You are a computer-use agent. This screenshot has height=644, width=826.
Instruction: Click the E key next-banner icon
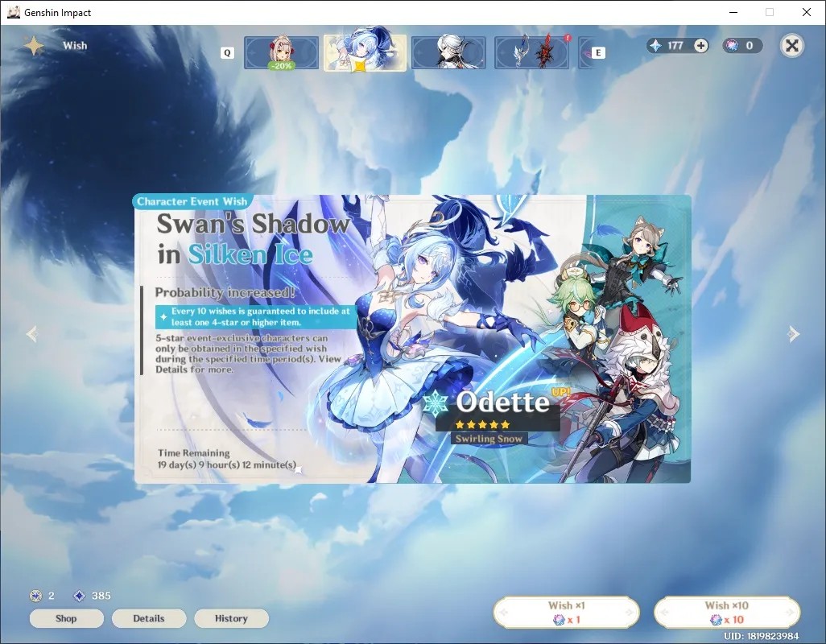(598, 52)
